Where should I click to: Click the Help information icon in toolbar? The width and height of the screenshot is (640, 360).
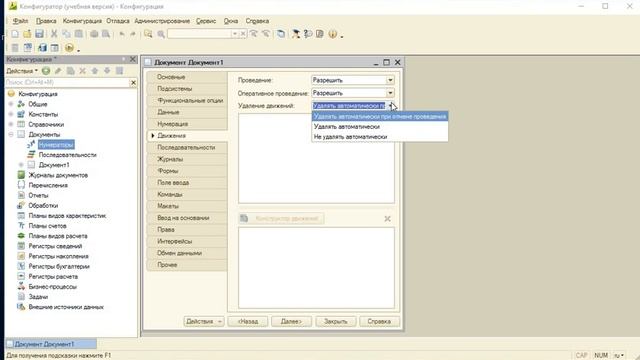coord(333,34)
